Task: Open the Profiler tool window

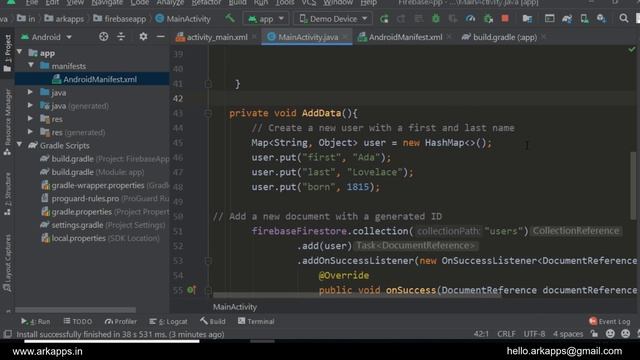Action: tap(120, 321)
